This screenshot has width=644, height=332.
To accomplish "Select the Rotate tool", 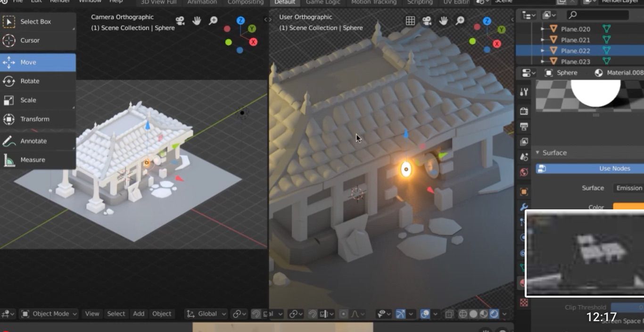I will point(38,81).
